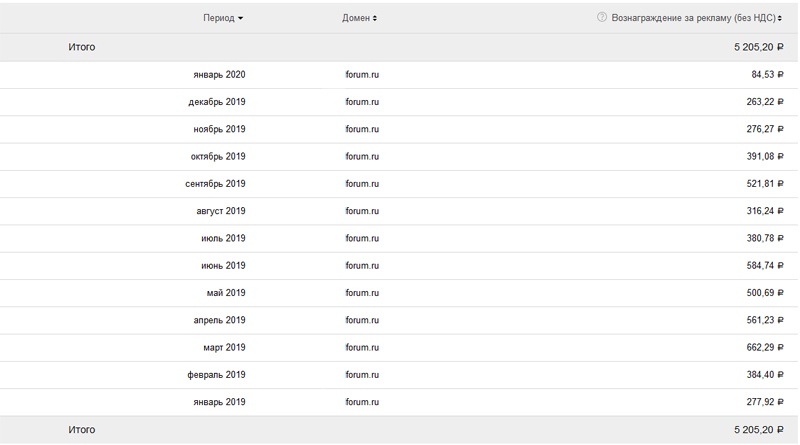Click forum.ru domain in июль 2019 row
The height and width of the screenshot is (445, 800).
pos(361,238)
